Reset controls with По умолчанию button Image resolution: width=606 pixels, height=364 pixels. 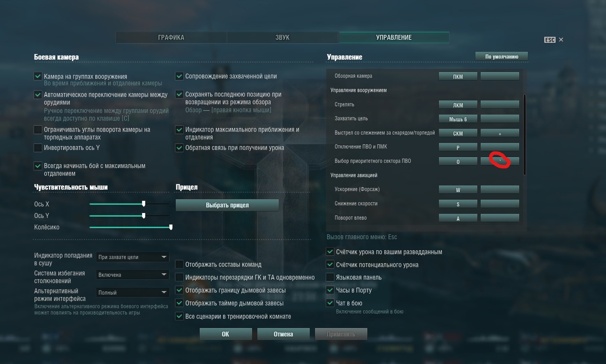[x=502, y=56]
